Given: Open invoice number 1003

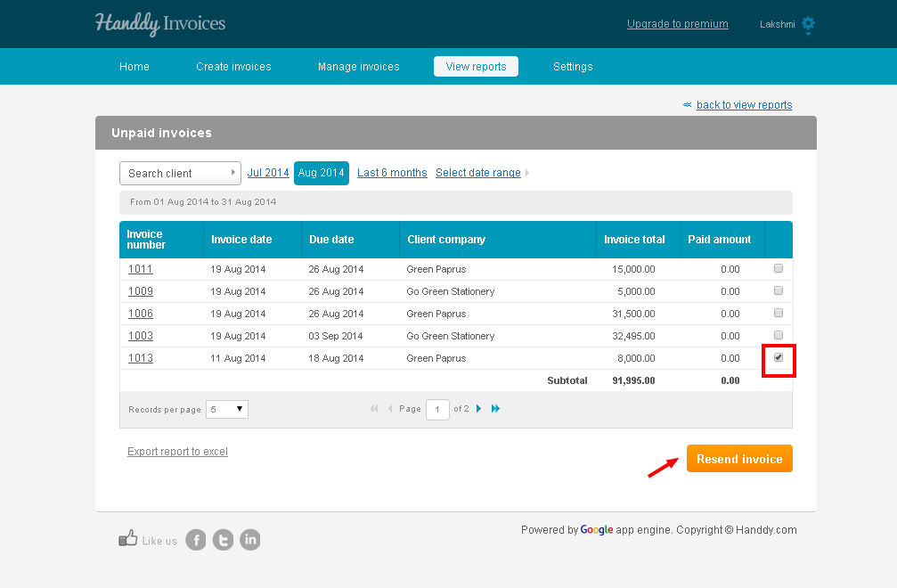Looking at the screenshot, I should click(x=141, y=336).
